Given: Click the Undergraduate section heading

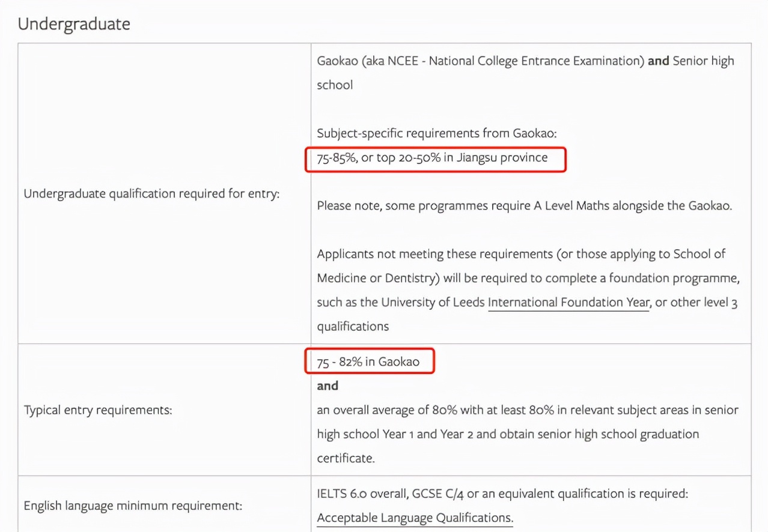Looking at the screenshot, I should pyautogui.click(x=74, y=24).
